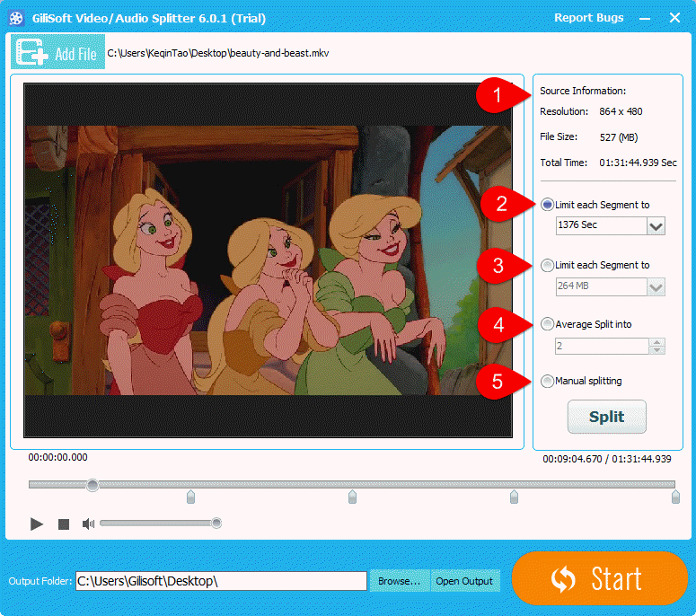The height and width of the screenshot is (616, 696).
Task: Select the Manual splitting option
Action: click(547, 381)
